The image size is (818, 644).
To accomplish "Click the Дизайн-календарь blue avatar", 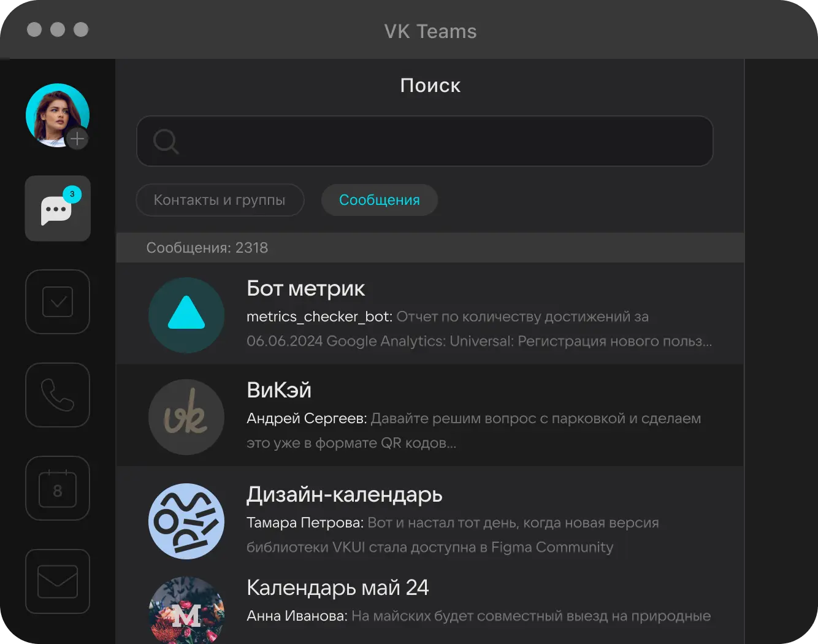I will [186, 521].
